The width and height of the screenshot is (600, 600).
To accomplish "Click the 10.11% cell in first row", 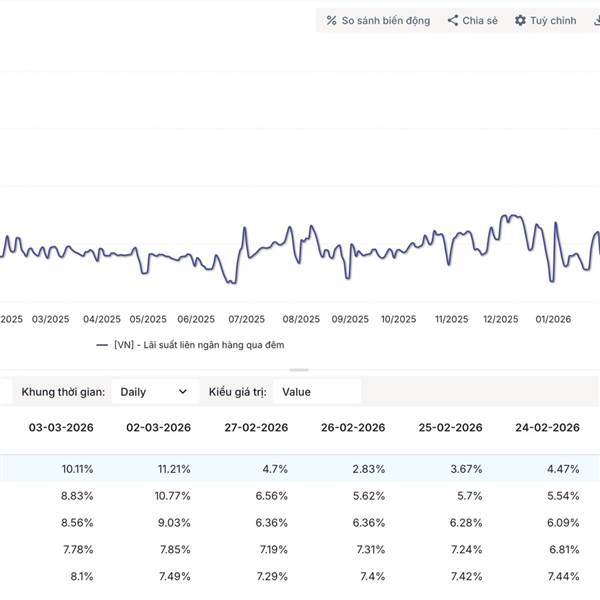I will [77, 468].
